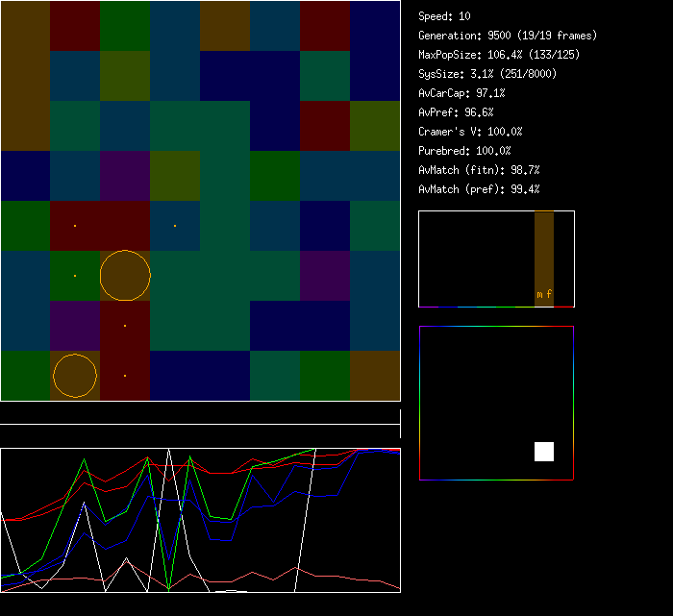673x616 pixels.
Task: Click the Speed: 10 readout
Action: pos(444,16)
